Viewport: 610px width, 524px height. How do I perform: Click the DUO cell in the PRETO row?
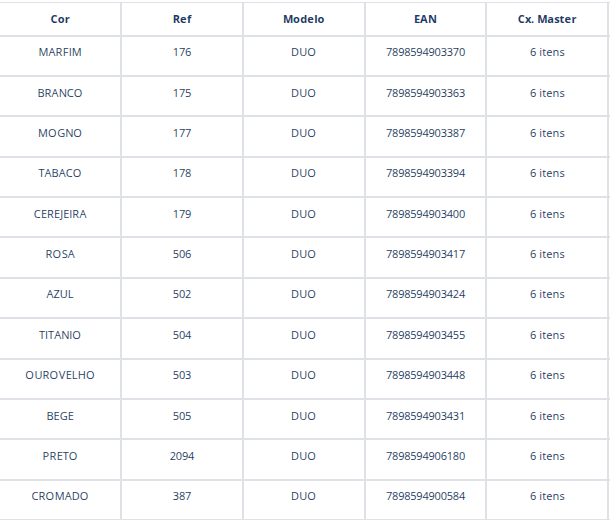pyautogui.click(x=303, y=456)
